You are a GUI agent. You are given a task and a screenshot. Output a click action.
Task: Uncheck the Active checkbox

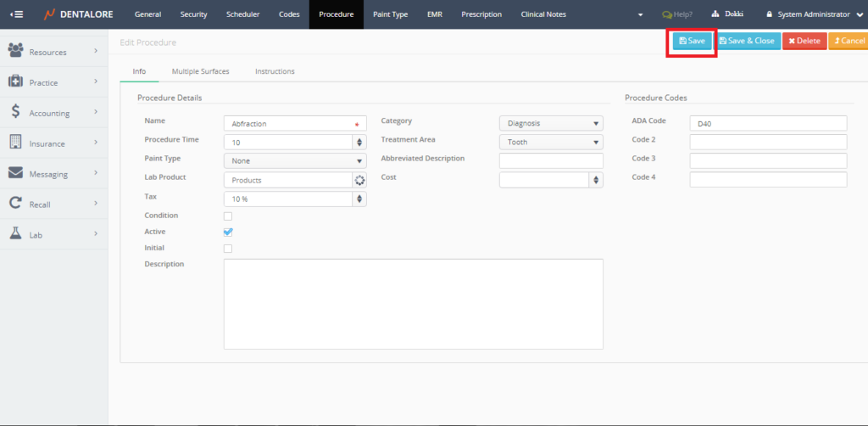(227, 232)
